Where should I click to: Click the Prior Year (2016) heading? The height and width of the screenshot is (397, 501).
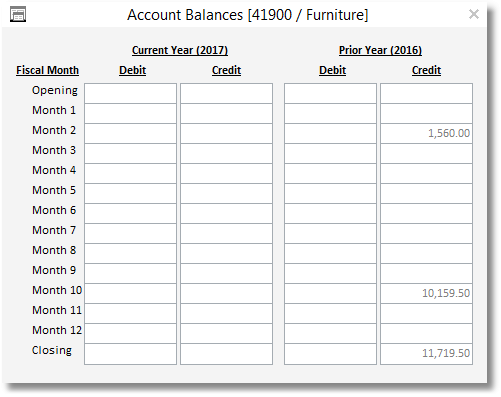[380, 50]
